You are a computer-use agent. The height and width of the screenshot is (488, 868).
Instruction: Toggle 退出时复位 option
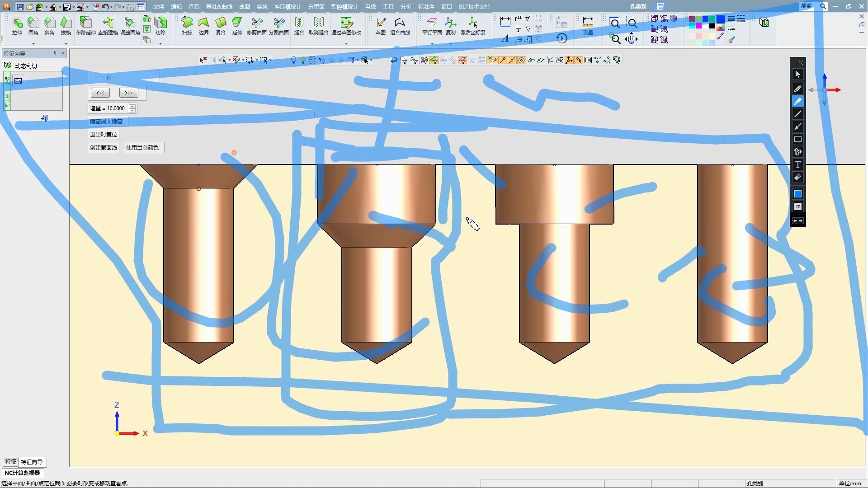pyautogui.click(x=104, y=135)
